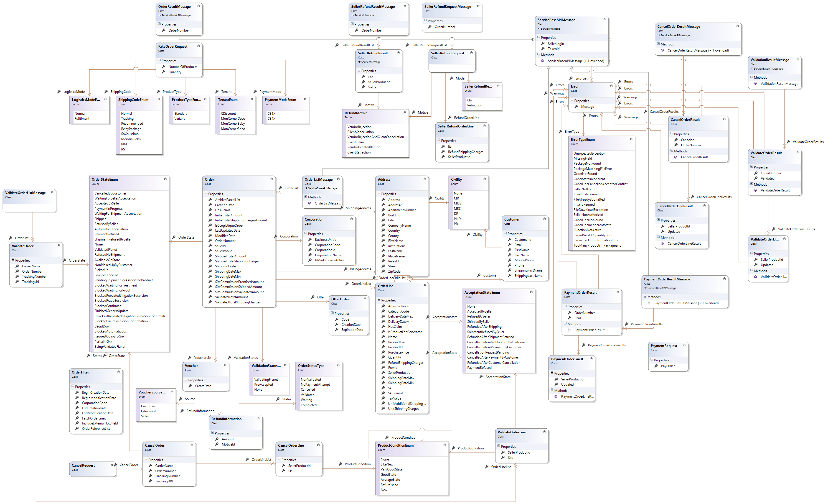
Task: Click the inheritance arrow icon under ValidationResultMessage title
Action: 752,68
